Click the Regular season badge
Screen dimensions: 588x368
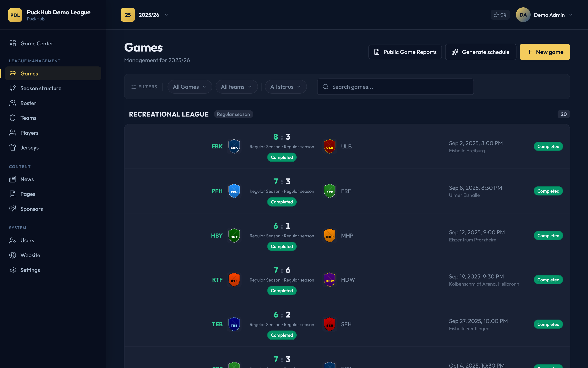(233, 114)
